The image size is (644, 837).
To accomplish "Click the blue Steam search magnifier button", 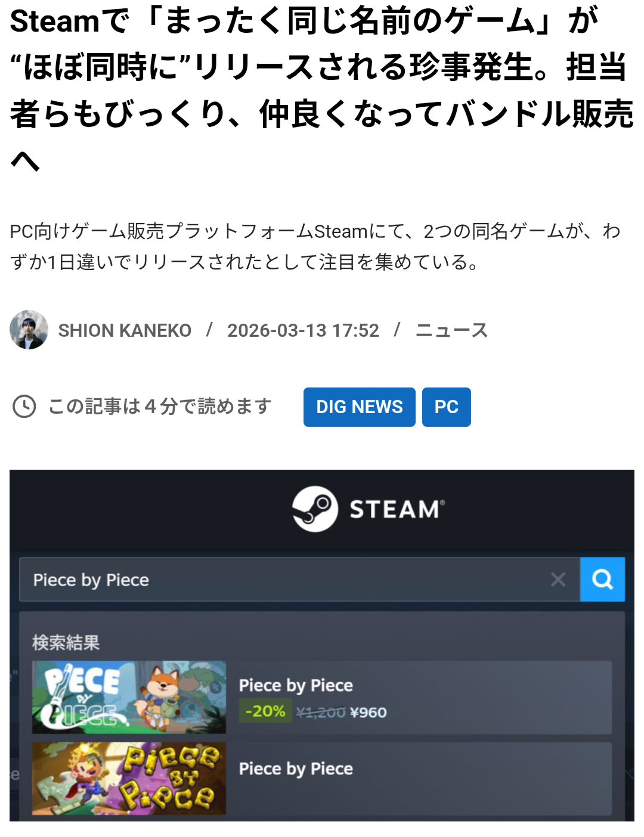I will (x=602, y=579).
